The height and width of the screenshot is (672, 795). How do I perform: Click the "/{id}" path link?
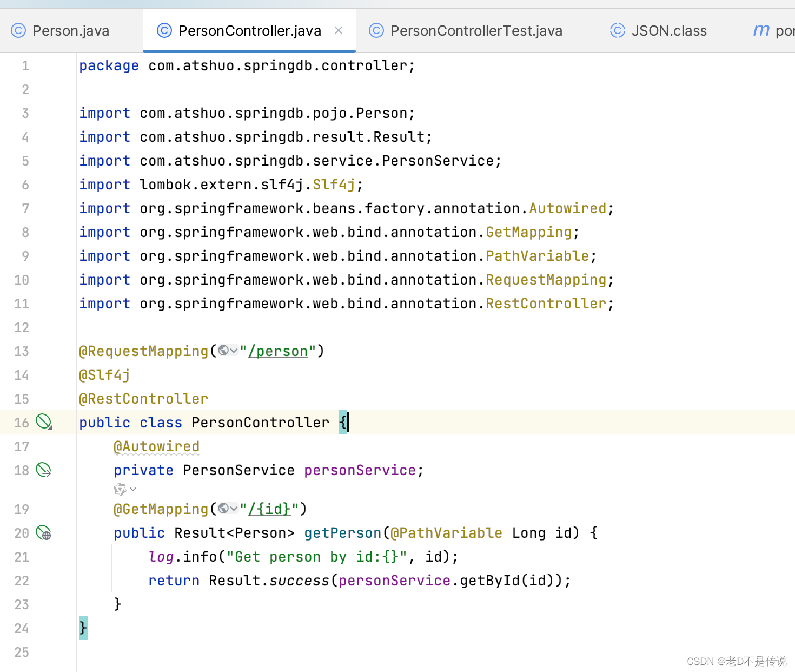click(269, 509)
